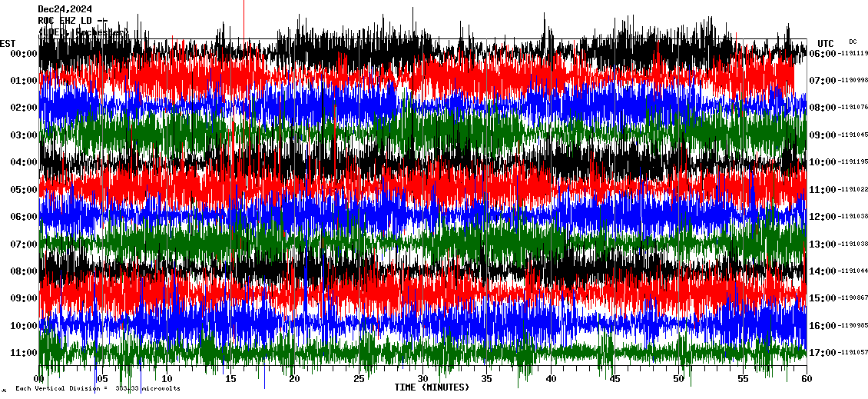Click the Each Vertical Division scale note

coord(98,389)
